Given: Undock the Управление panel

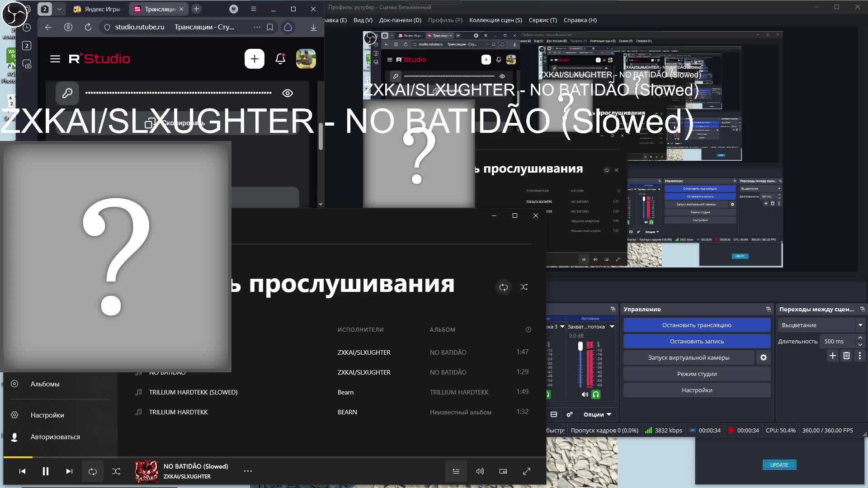Looking at the screenshot, I should click(x=768, y=309).
